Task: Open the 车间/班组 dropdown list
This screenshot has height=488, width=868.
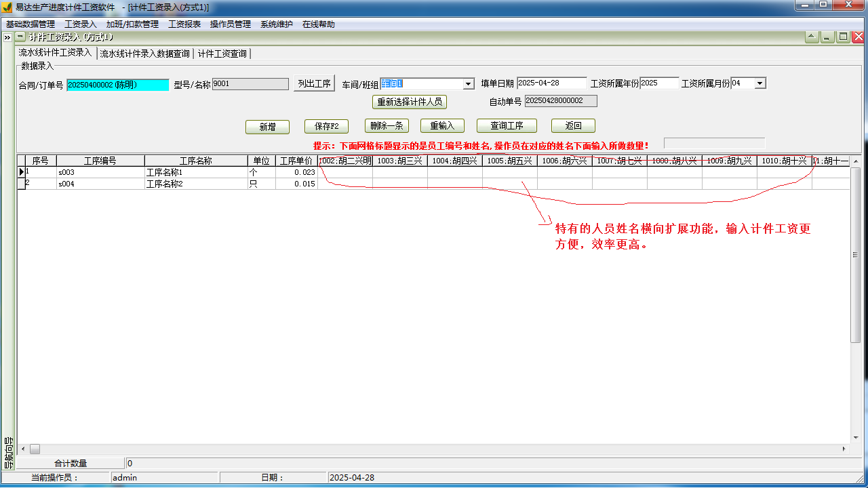Action: coord(468,83)
